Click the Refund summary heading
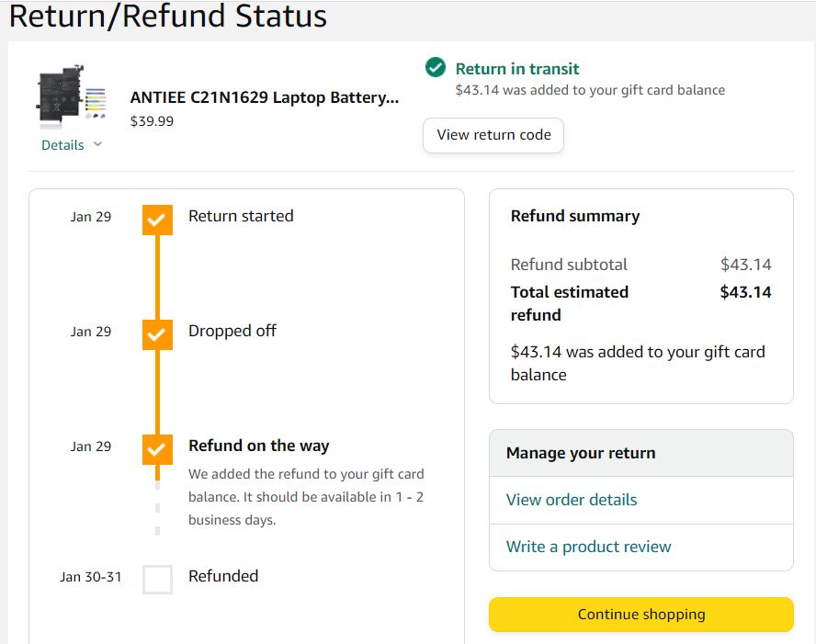 575,216
